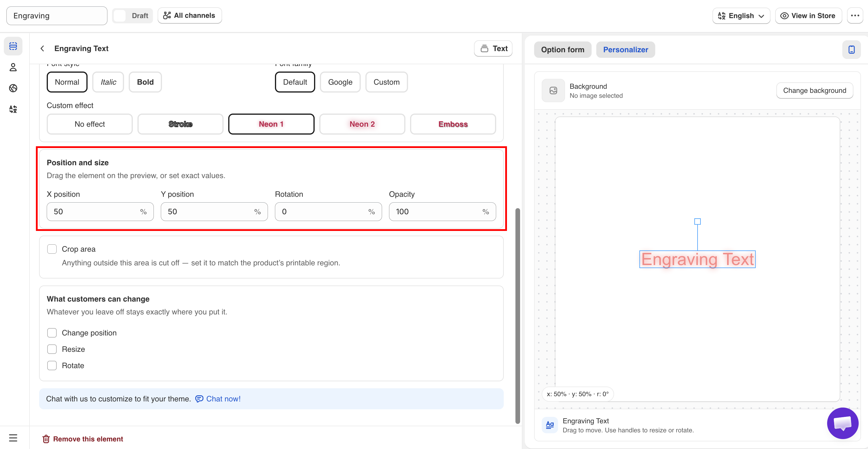Click the background image placeholder icon
The height and width of the screenshot is (449, 868).
click(553, 90)
